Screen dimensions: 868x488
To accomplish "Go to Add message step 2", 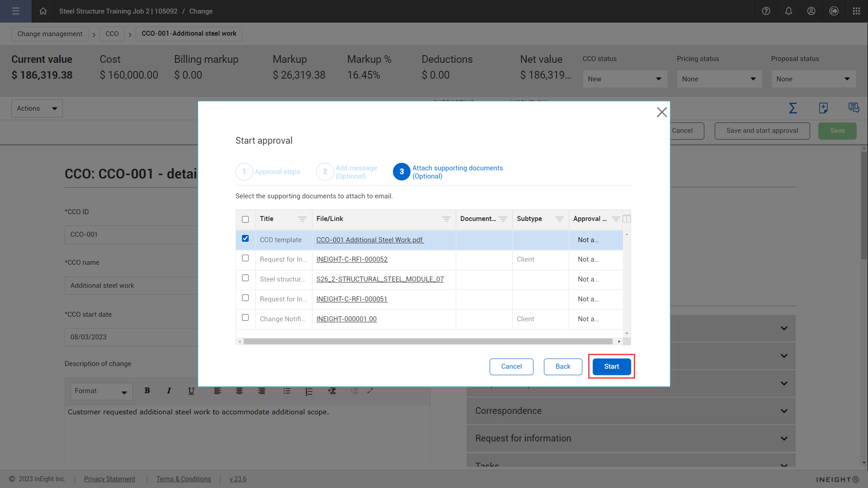I will point(325,172).
